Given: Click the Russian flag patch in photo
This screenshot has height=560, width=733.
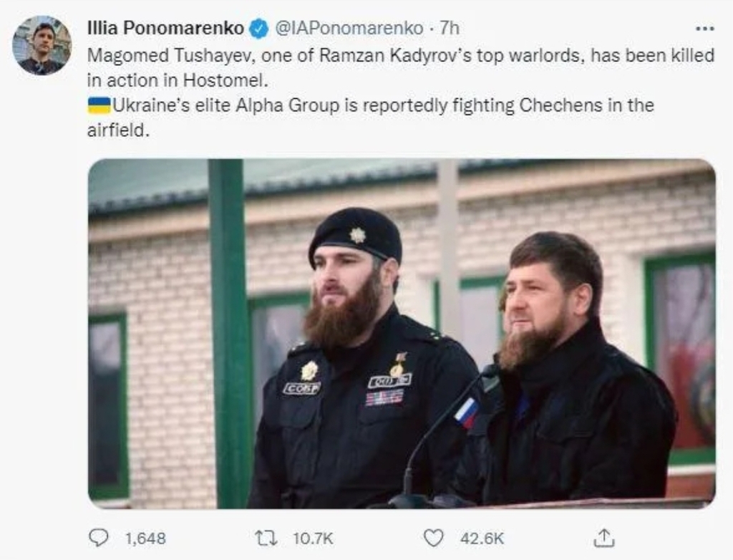Looking at the screenshot, I should 467,413.
